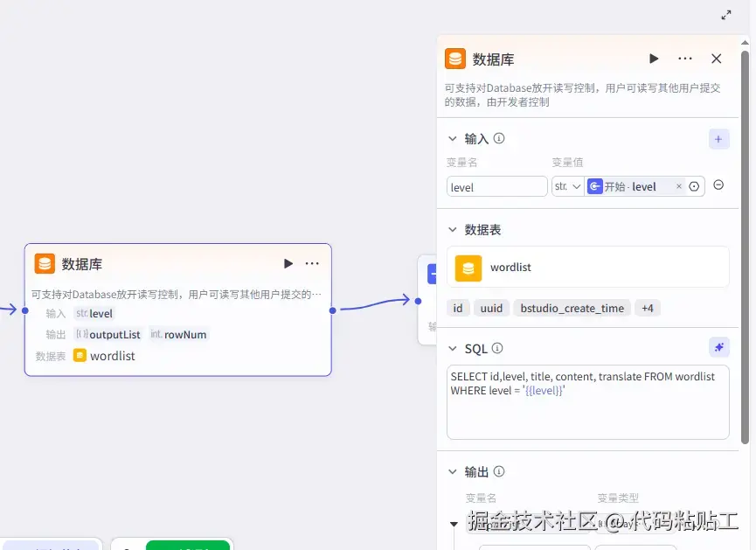Viewport: 756px width, 550px height.
Task: Close the database configuration panel
Action: click(x=717, y=59)
